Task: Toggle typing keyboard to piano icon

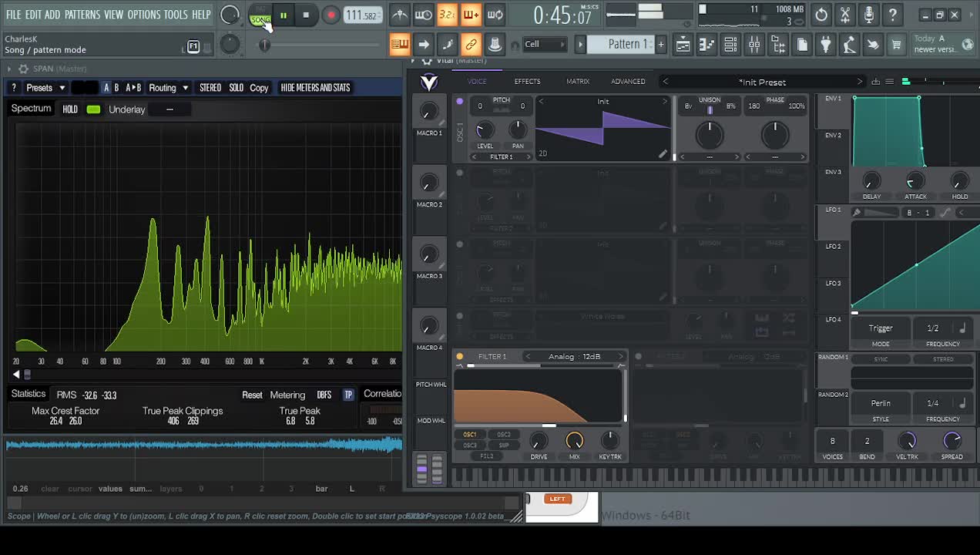Action: pos(400,44)
